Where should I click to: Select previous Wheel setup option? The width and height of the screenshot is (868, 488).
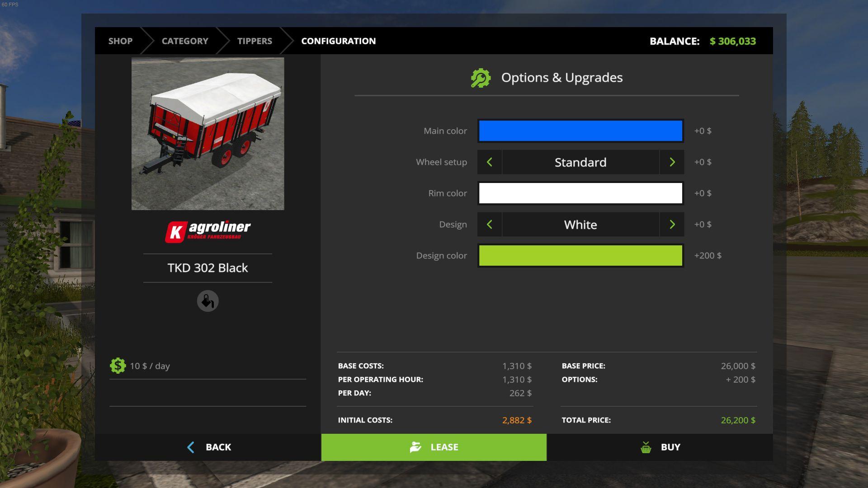(x=489, y=162)
